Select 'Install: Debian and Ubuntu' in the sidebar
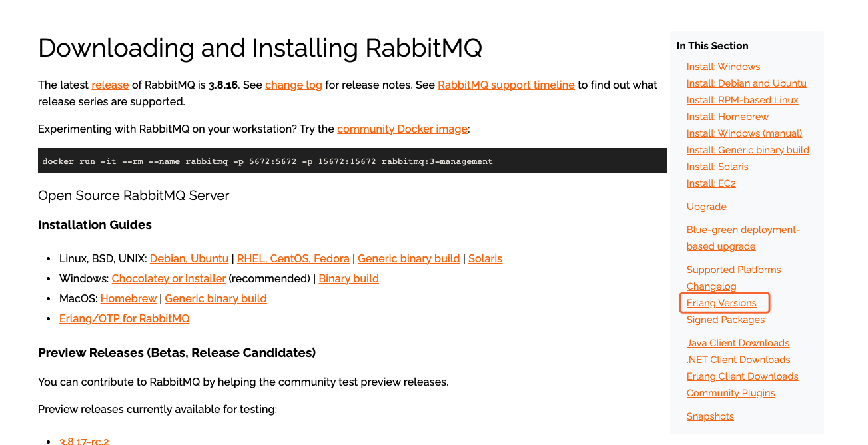 click(747, 83)
